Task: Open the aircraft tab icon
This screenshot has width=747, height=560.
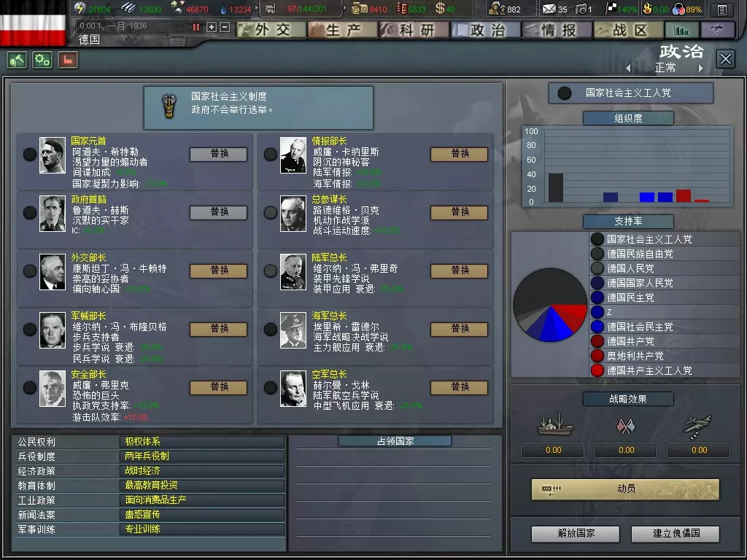Action: pos(718,31)
